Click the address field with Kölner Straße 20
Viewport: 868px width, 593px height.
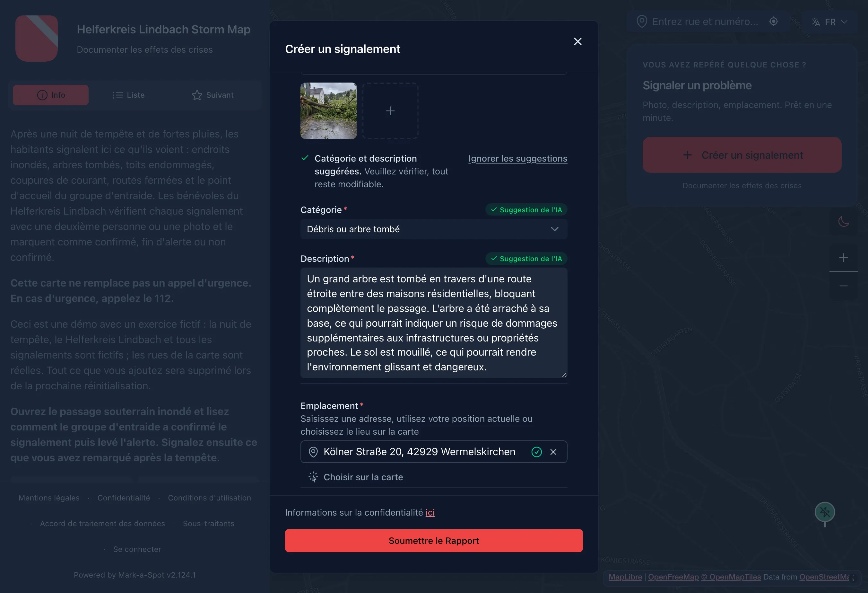coord(434,452)
